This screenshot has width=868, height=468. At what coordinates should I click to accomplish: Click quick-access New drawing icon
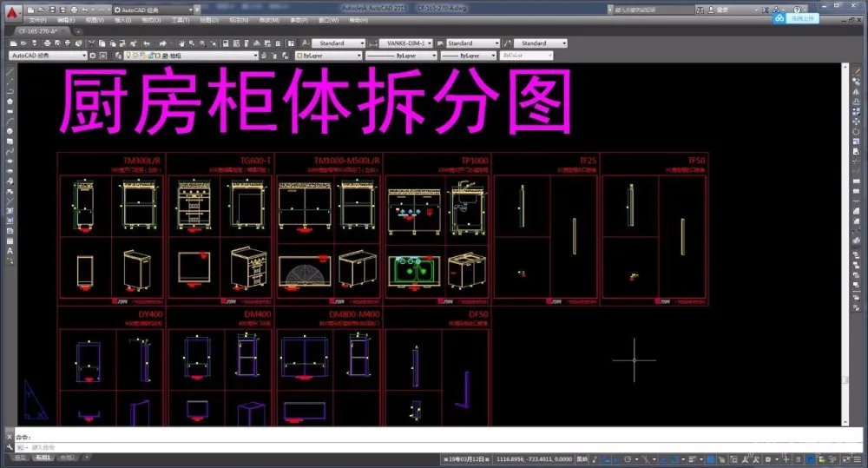[x=31, y=10]
